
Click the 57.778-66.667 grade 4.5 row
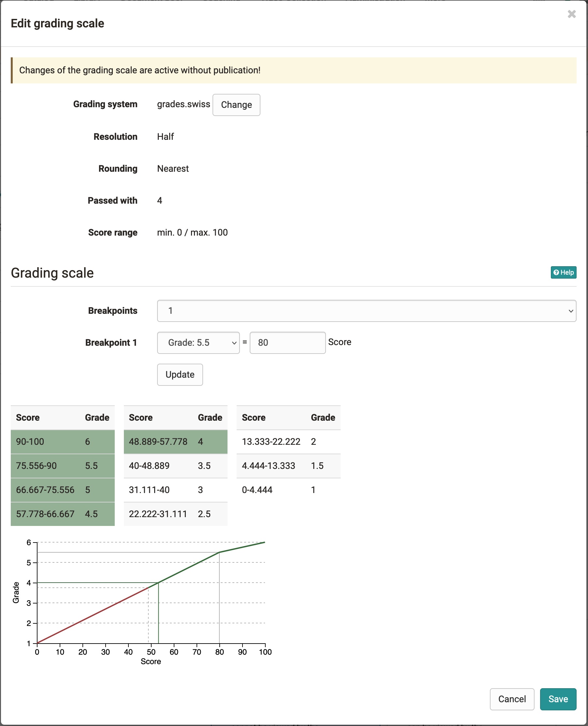[63, 514]
